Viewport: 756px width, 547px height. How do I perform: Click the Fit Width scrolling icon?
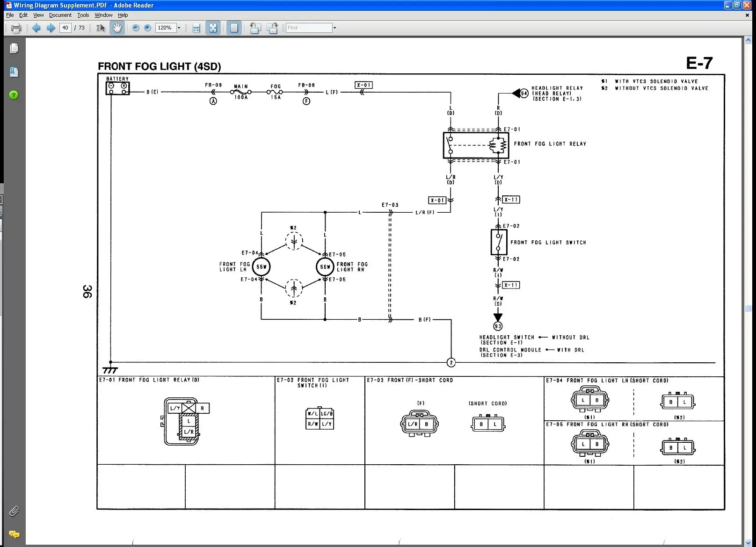[x=196, y=28]
